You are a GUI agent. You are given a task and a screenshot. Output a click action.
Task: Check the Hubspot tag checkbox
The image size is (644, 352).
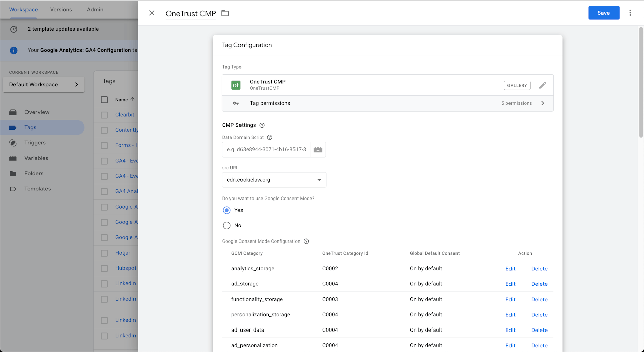104,268
